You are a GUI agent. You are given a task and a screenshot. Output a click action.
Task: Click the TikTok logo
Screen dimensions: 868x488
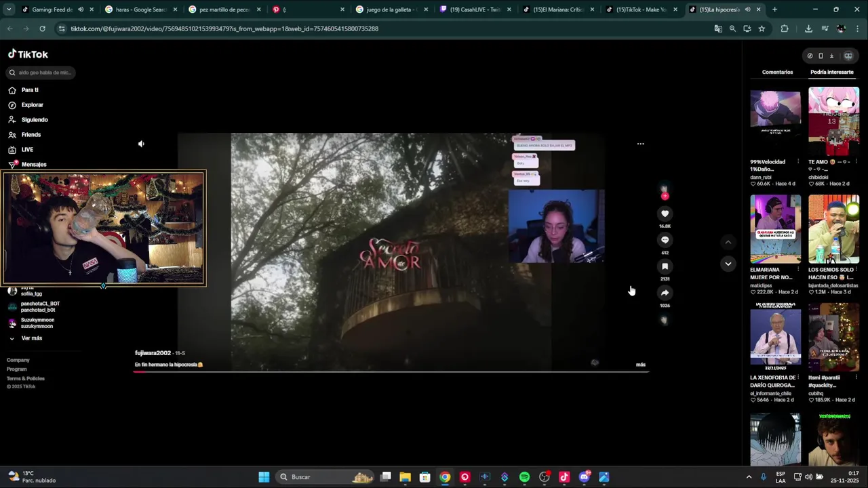tap(28, 54)
